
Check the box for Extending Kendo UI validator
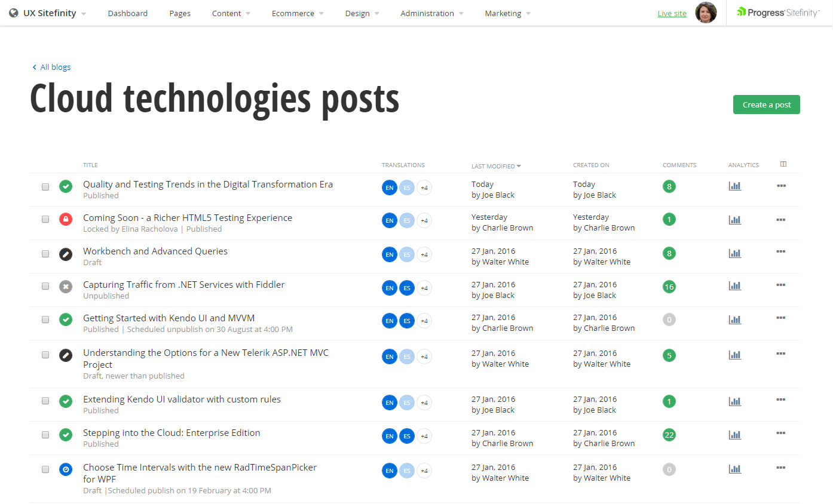(45, 401)
